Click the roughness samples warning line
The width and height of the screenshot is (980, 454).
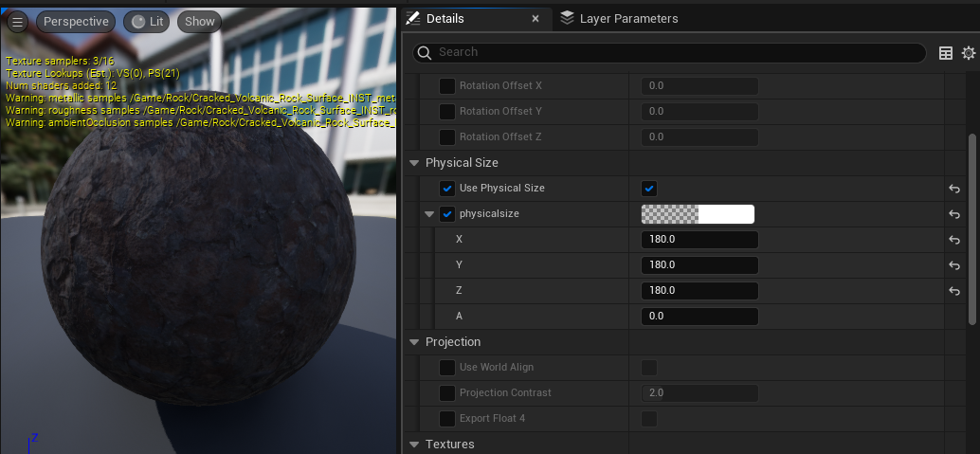click(201, 110)
